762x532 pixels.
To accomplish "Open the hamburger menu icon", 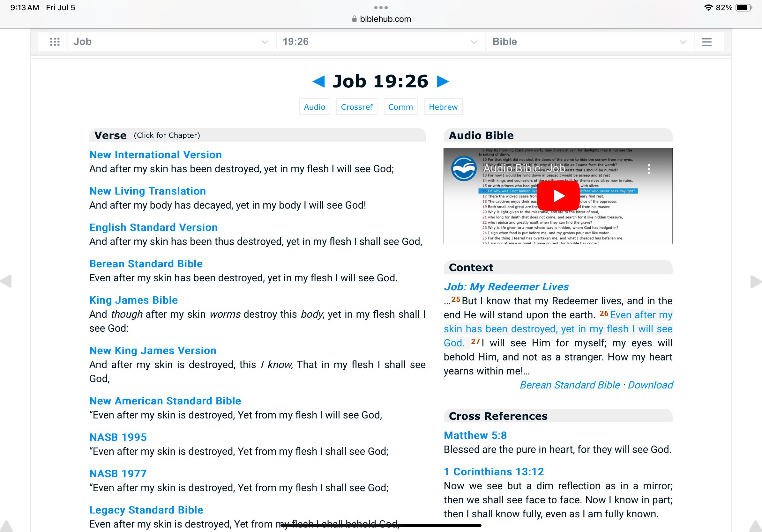I will (706, 42).
